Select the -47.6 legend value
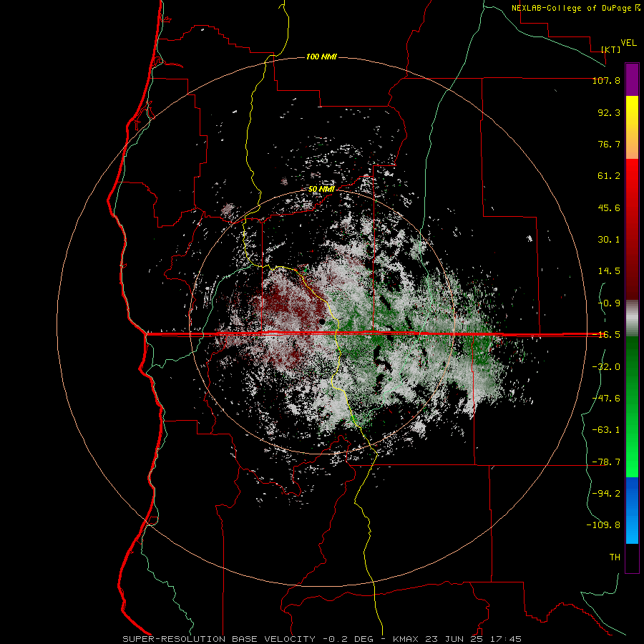The width and height of the screenshot is (644, 644). point(606,398)
